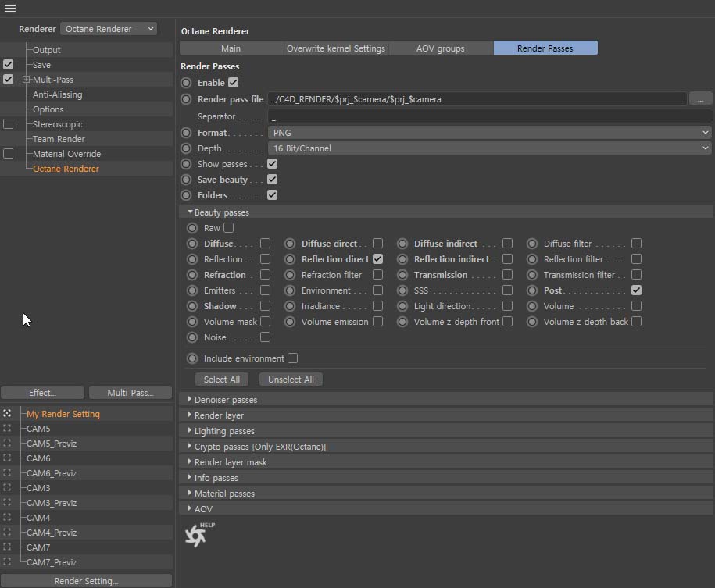715x588 pixels.
Task: Click the animation dot next to Transmission filter
Action: point(532,275)
